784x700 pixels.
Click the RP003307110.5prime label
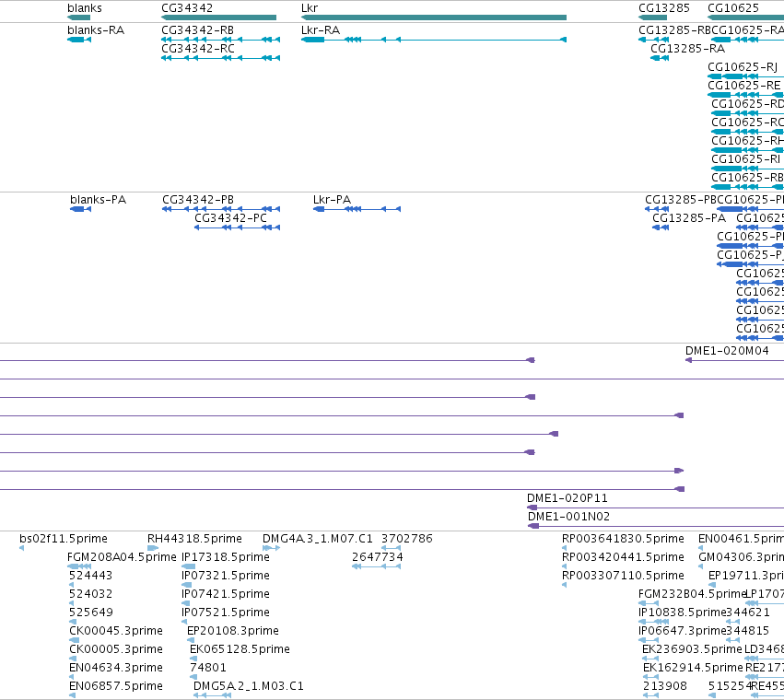(623, 576)
